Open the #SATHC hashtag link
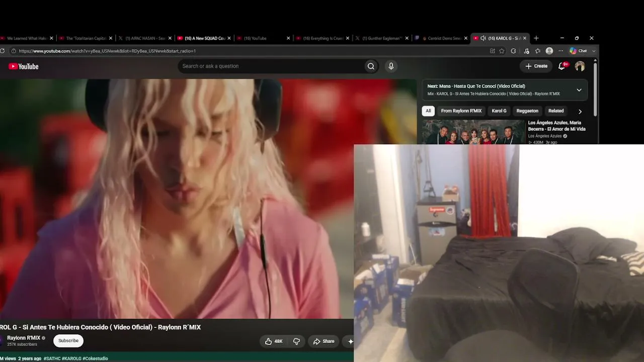Screen dimensions: 644x362 point(52,358)
